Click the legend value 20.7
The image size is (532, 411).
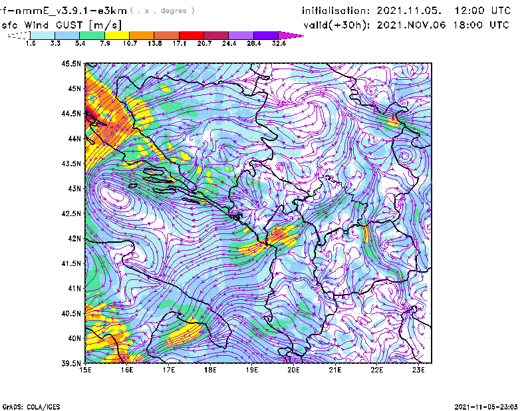pos(204,43)
